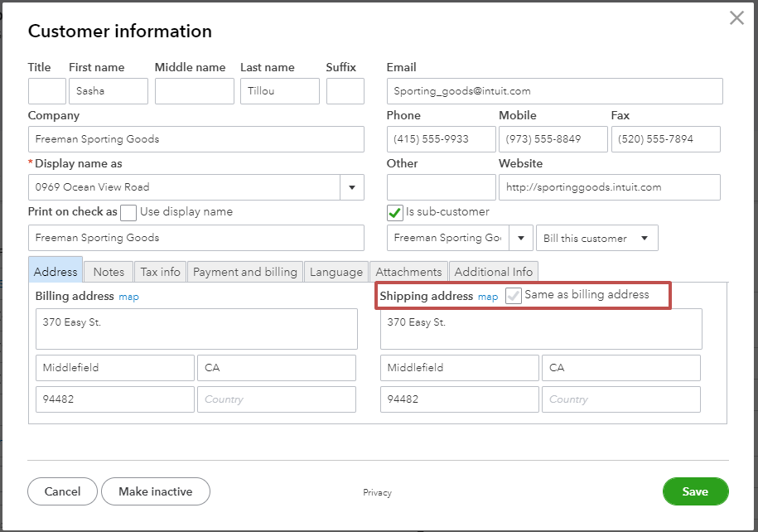Make this customer inactive
This screenshot has height=532, width=758.
tap(156, 491)
